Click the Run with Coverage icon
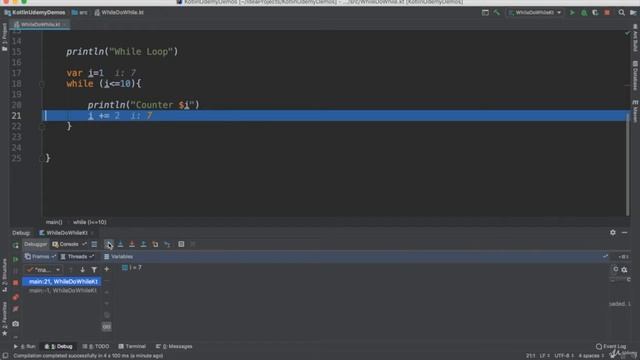The height and width of the screenshot is (360, 640). click(596, 13)
